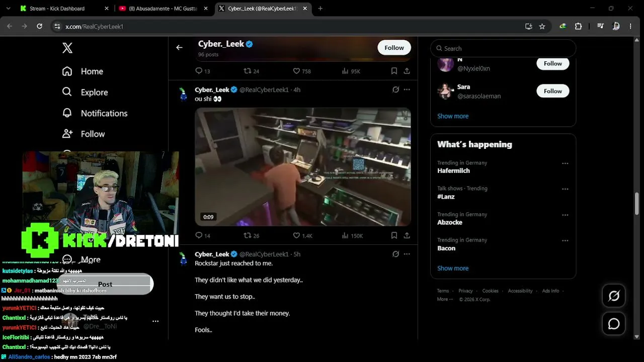Open the Abzocke trend
Image resolution: width=644 pixels, height=362 pixels.
449,222
